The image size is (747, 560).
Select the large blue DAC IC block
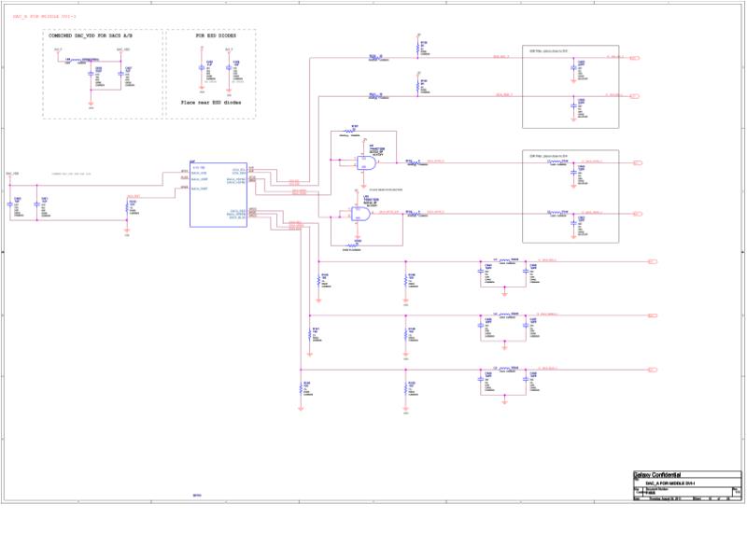click(x=218, y=195)
